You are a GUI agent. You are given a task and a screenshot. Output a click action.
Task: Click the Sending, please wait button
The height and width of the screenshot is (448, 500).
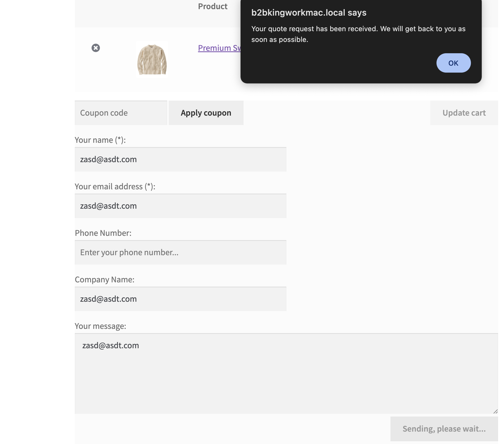(x=444, y=429)
